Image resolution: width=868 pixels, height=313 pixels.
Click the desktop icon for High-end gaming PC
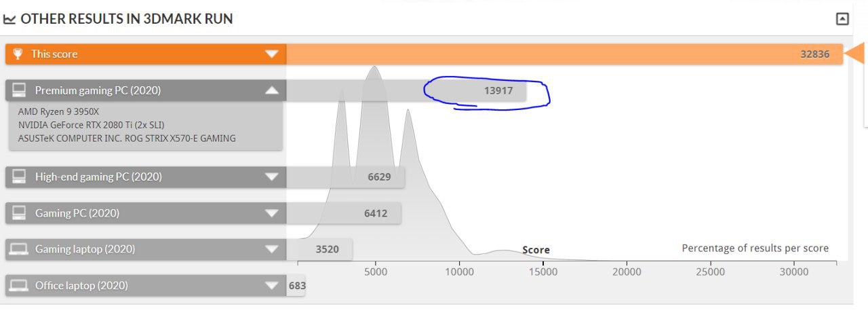[19, 177]
